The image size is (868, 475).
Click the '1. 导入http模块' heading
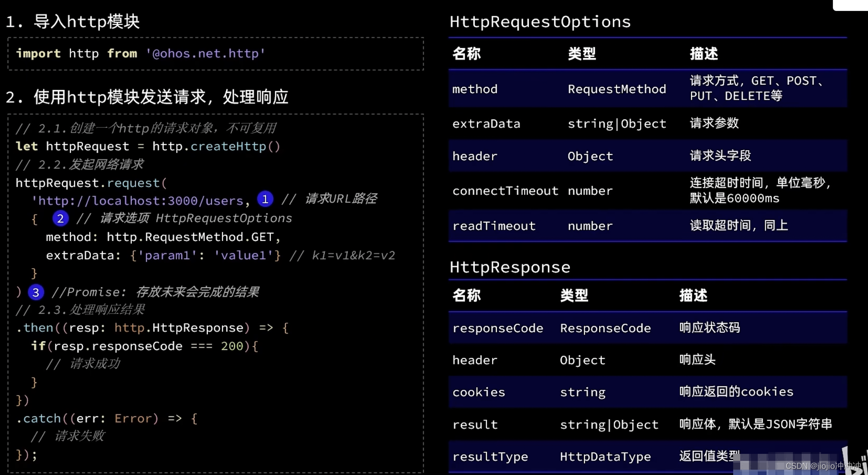click(73, 22)
